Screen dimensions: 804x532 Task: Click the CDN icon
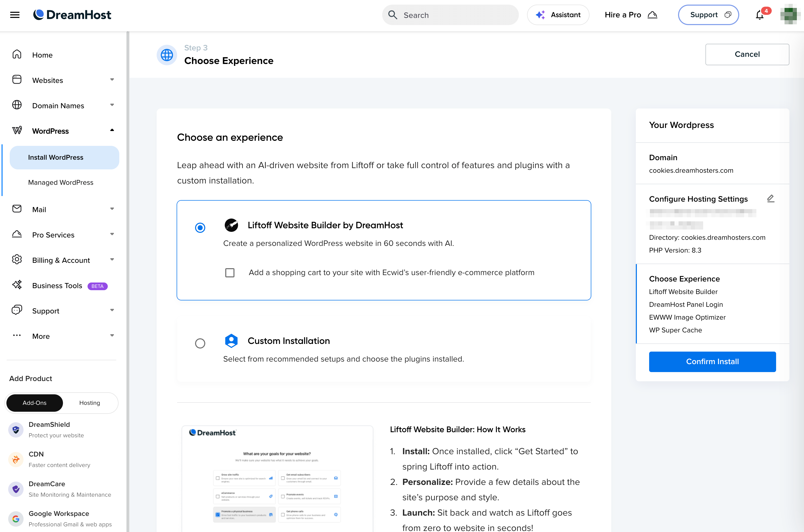pyautogui.click(x=16, y=460)
